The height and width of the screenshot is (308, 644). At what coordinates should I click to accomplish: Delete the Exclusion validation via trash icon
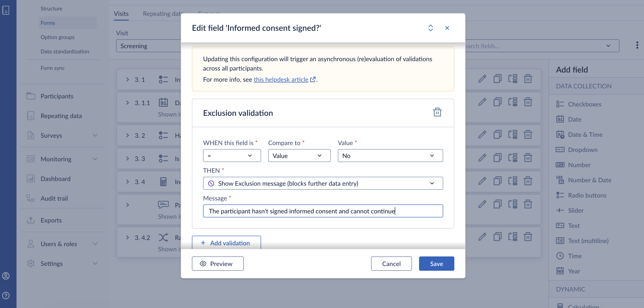(437, 112)
